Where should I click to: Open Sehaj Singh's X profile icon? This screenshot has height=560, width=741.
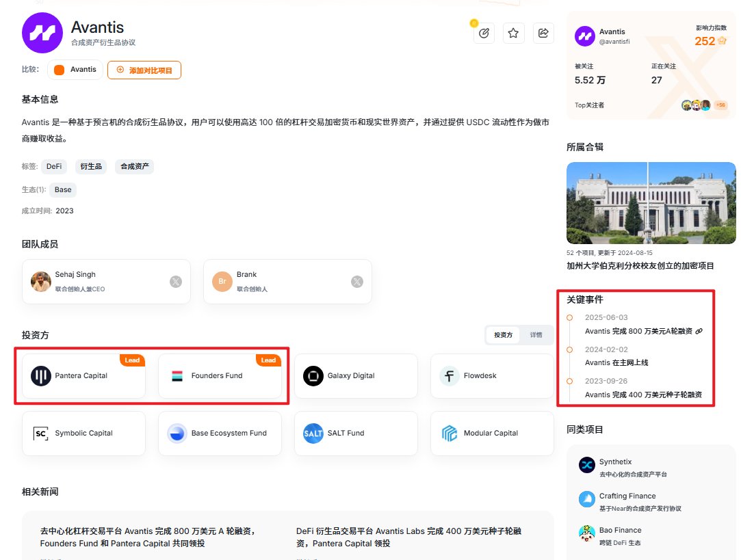pyautogui.click(x=176, y=282)
